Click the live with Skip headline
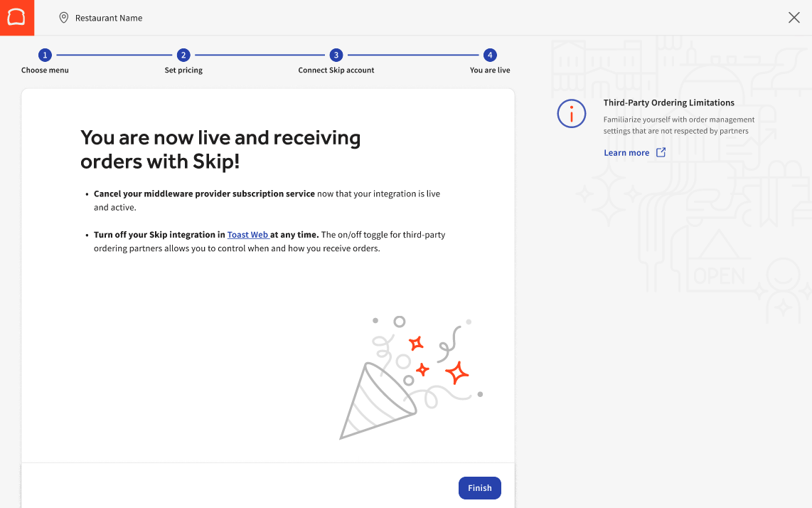Image resolution: width=812 pixels, height=508 pixels. click(220, 149)
